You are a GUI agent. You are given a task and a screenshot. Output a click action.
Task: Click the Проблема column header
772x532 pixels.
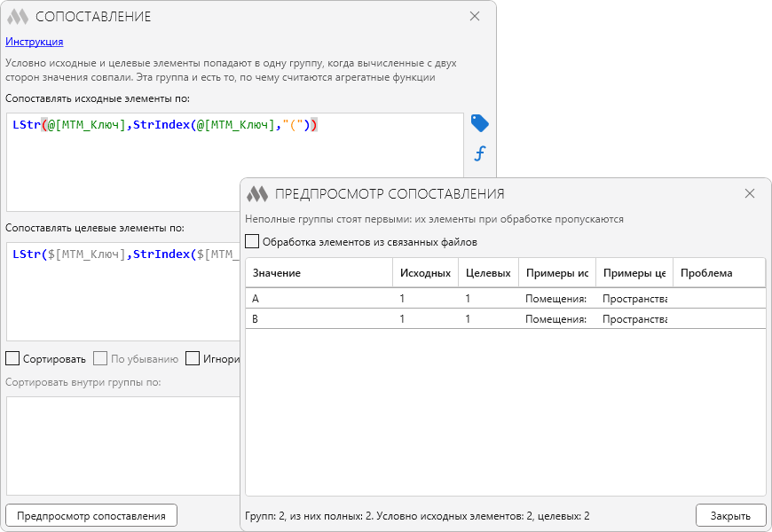pyautogui.click(x=720, y=273)
